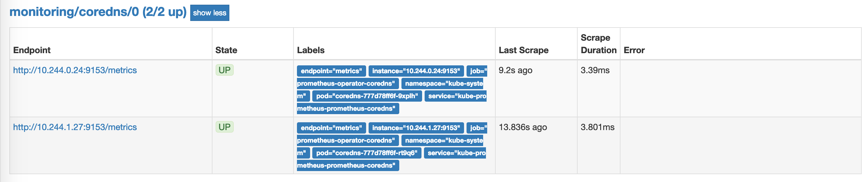The height and width of the screenshot is (182, 868).
Task: Click the first row's endpoint="metrics" label
Action: 331,71
